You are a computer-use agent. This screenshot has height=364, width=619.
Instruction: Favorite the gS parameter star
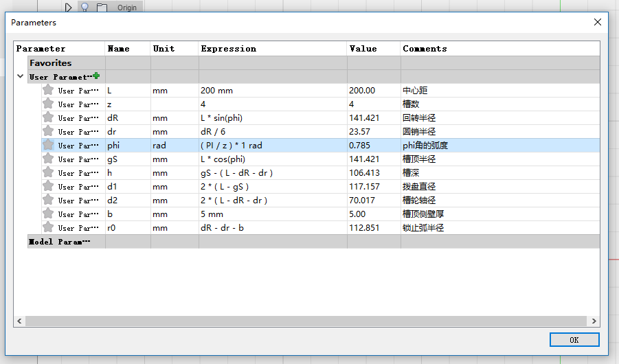[48, 159]
